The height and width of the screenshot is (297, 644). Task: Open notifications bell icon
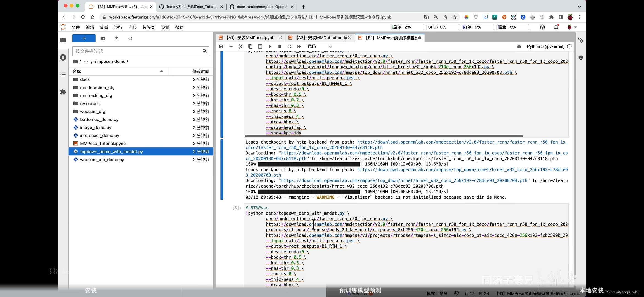(556, 27)
